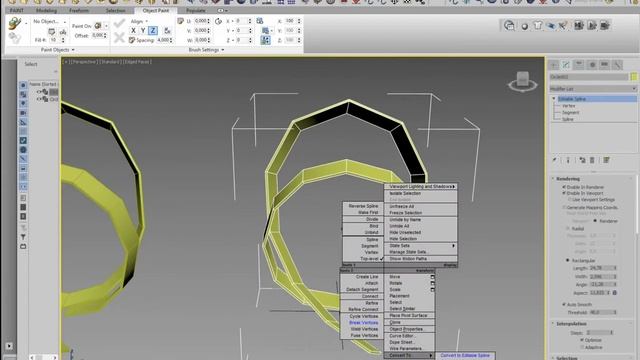Choose Break Vertices in context menu
This screenshot has height=360, width=640.
[x=363, y=322]
